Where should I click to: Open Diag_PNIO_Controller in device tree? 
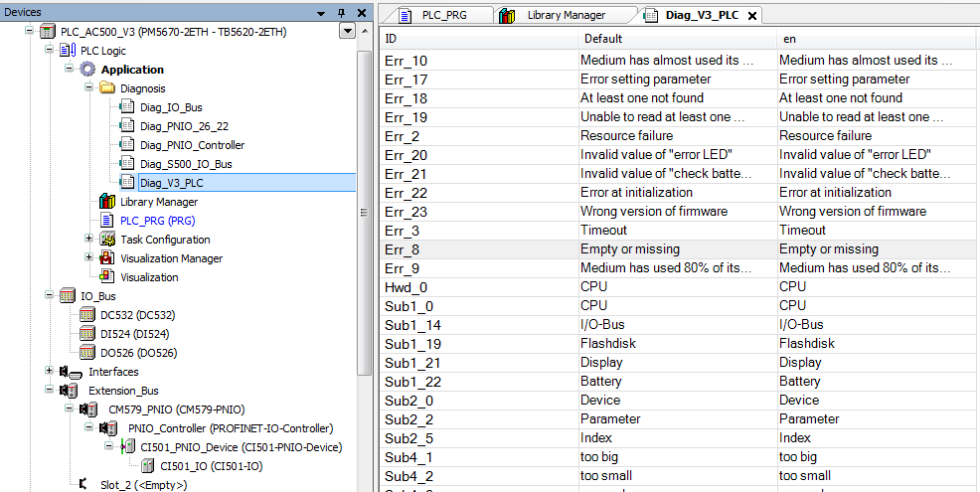click(192, 145)
